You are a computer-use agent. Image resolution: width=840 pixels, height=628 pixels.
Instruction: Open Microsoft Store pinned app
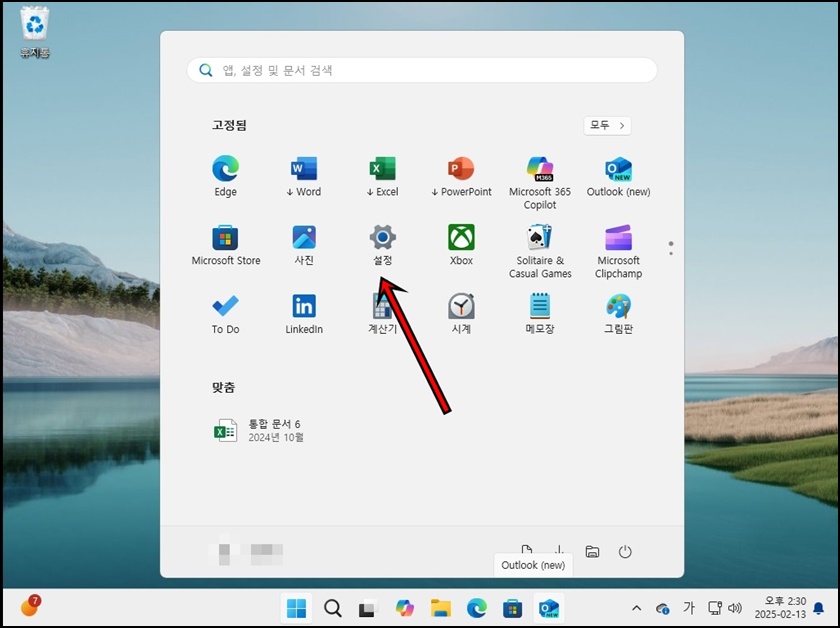226,245
